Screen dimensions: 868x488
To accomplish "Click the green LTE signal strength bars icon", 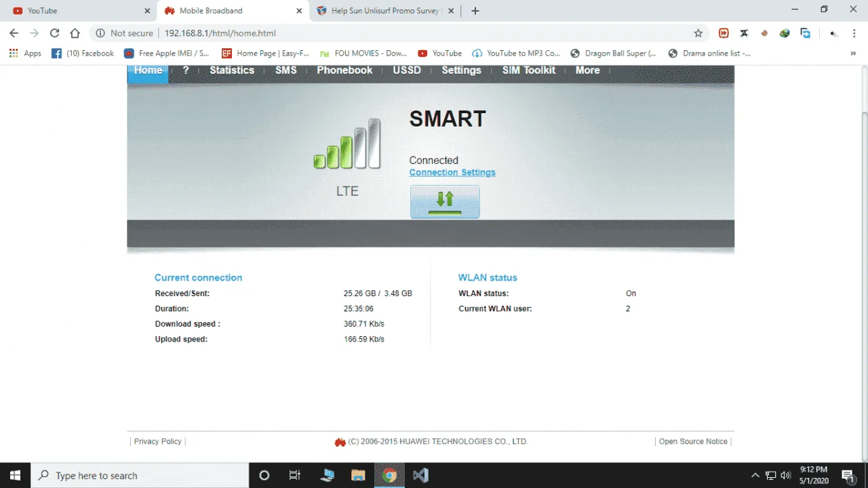I will point(347,144).
